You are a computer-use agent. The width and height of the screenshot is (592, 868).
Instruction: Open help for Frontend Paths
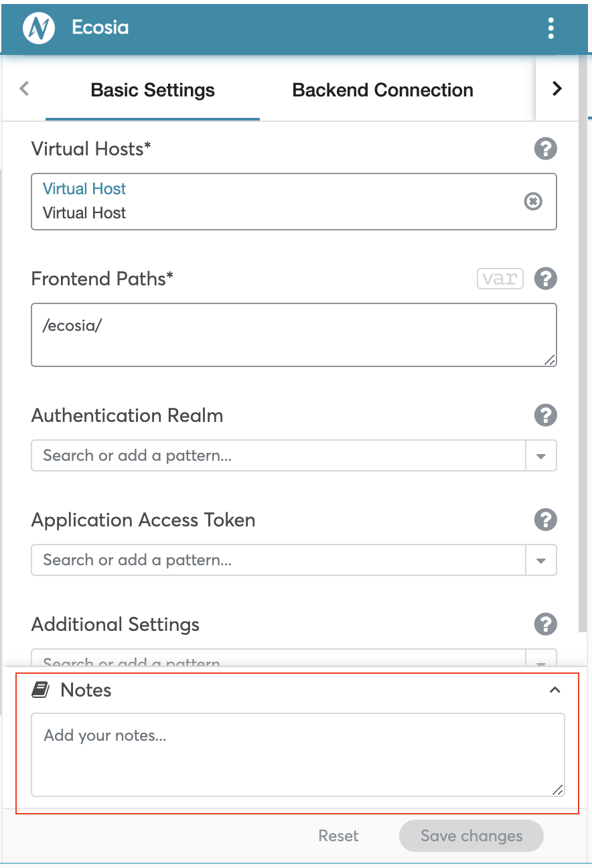546,279
